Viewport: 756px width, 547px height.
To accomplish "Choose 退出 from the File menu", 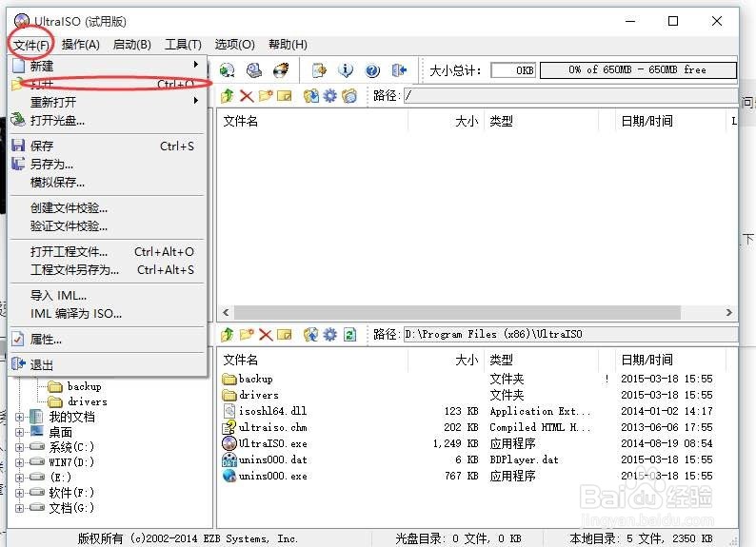I will 107,365.
